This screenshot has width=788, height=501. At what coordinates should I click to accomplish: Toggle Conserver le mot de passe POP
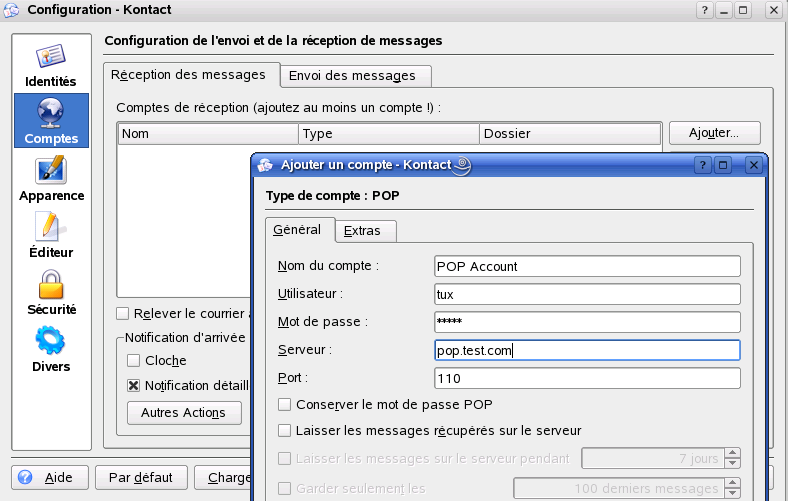point(284,405)
